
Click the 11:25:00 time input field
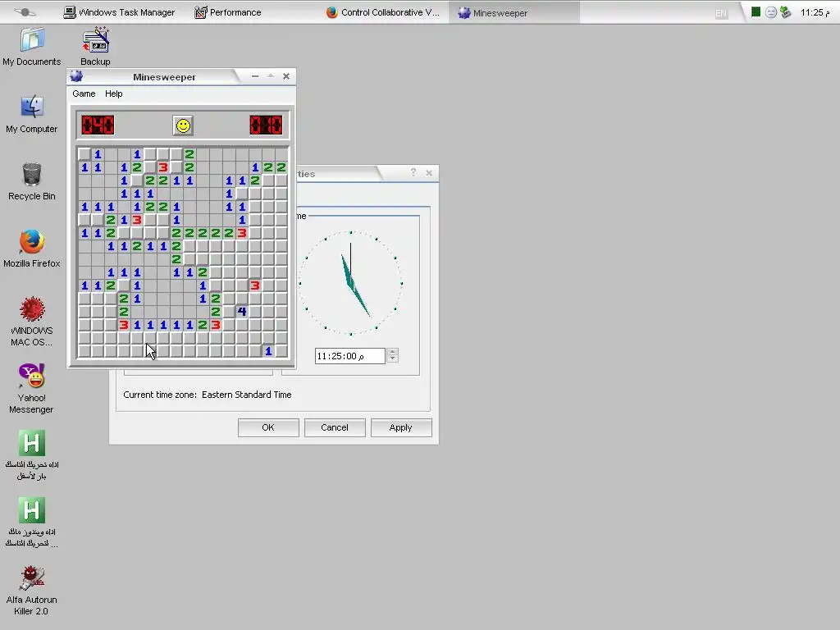pyautogui.click(x=349, y=356)
